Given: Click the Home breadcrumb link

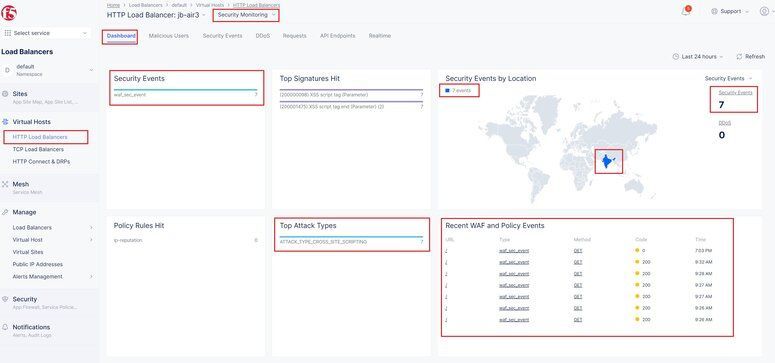Looking at the screenshot, I should (x=113, y=5).
